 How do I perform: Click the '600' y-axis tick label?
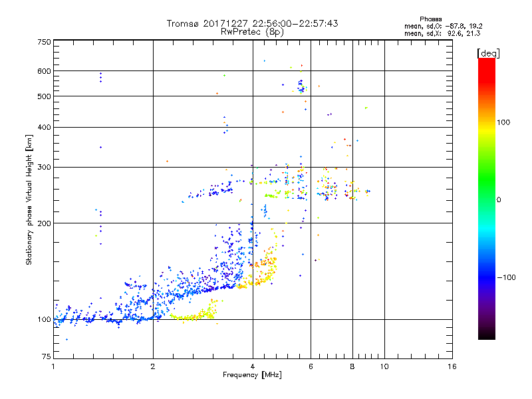44,71
